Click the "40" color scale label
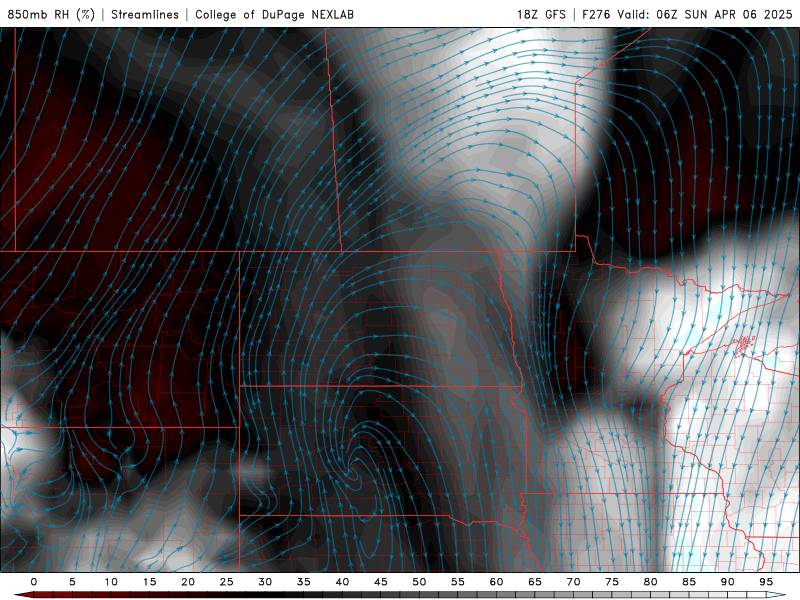This screenshot has width=800, height=600. 342,582
